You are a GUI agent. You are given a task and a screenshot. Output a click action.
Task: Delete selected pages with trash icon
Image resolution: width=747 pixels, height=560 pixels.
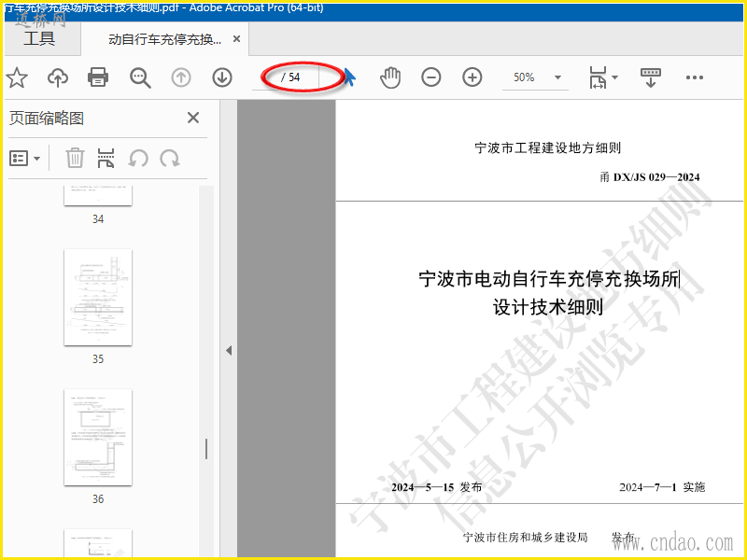click(75, 158)
